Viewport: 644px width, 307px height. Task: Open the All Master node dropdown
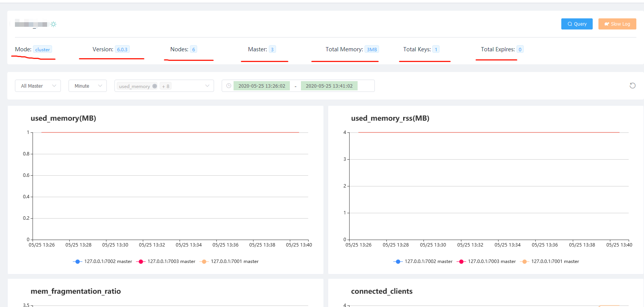[x=38, y=86]
